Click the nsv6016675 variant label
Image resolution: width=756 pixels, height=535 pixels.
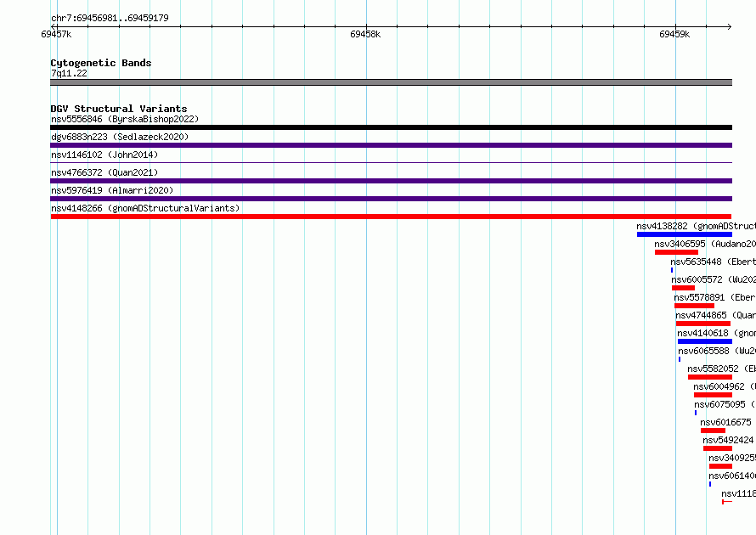coord(726,422)
